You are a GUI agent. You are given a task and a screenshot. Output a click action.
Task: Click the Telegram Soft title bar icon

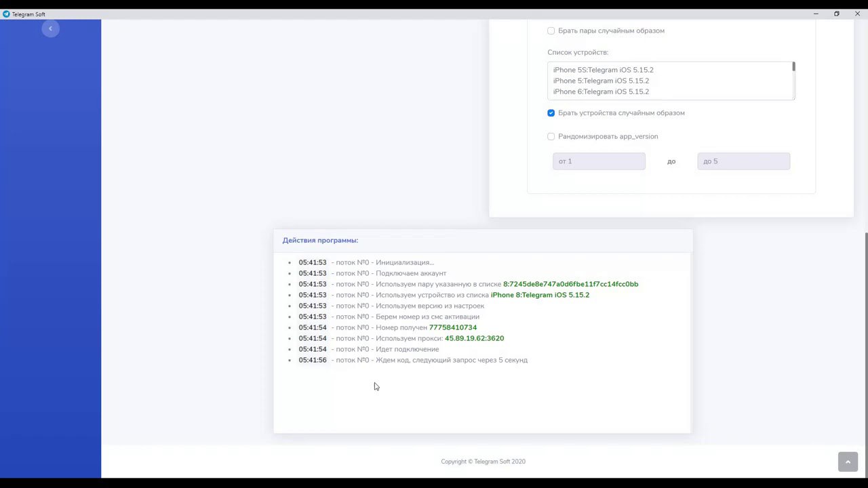(6, 14)
